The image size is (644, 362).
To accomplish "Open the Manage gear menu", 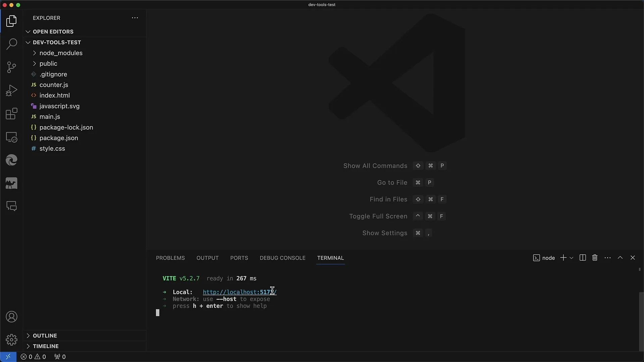I will click(11, 340).
